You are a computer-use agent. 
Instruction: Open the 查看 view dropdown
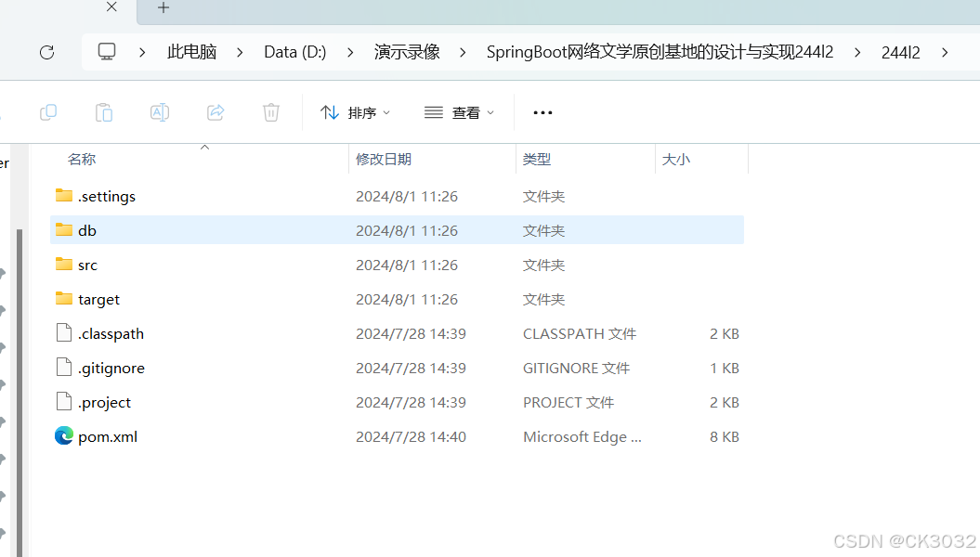coord(460,112)
